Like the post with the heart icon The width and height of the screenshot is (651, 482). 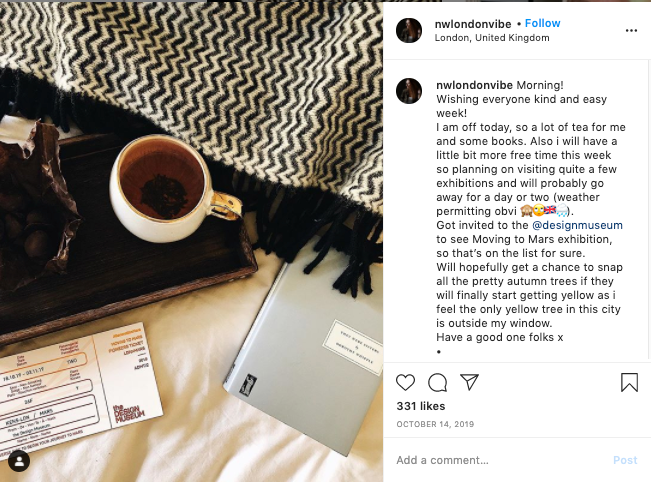(405, 382)
